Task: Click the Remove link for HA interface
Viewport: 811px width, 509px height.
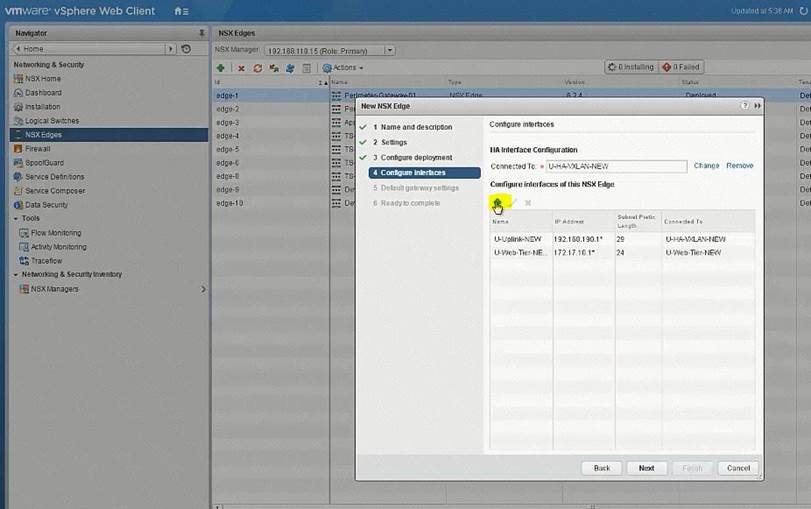Action: click(739, 165)
